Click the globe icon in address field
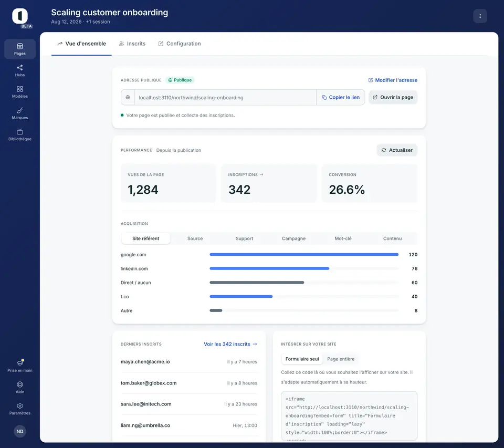The height and width of the screenshot is (448, 504). pyautogui.click(x=128, y=98)
